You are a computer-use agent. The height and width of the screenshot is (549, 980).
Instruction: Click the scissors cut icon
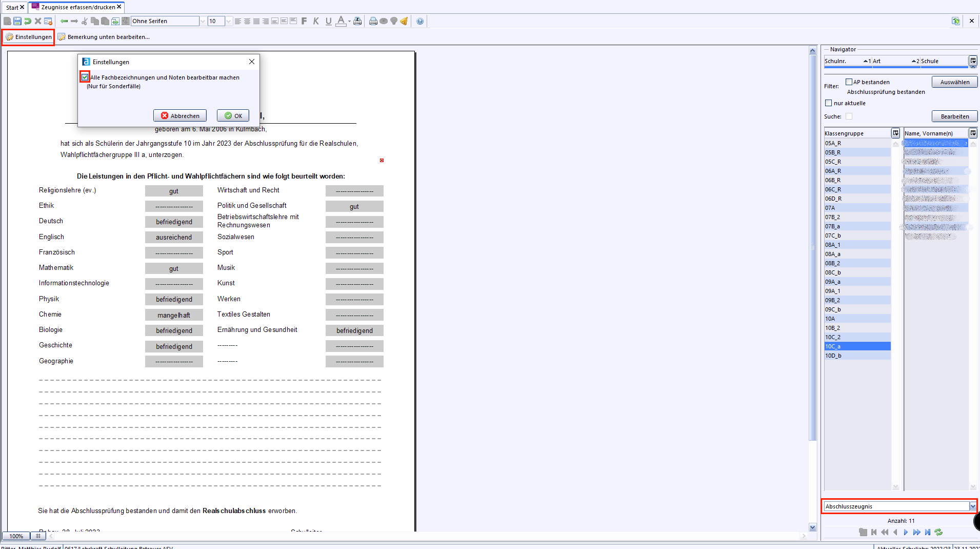coord(85,21)
